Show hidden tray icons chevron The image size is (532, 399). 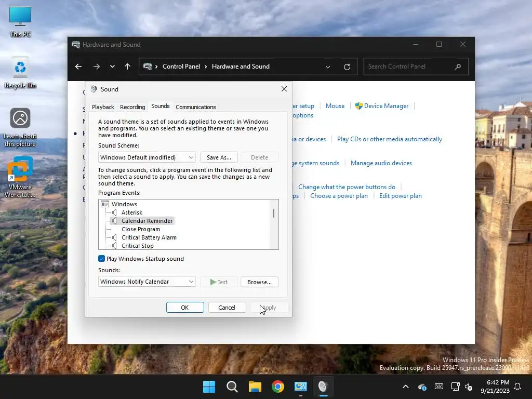point(406,387)
